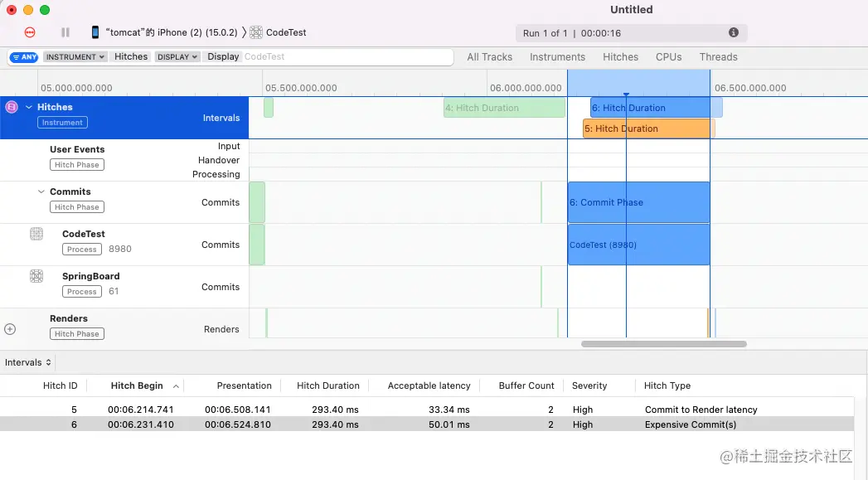Click the Expensive Commit(s) cell

click(691, 424)
